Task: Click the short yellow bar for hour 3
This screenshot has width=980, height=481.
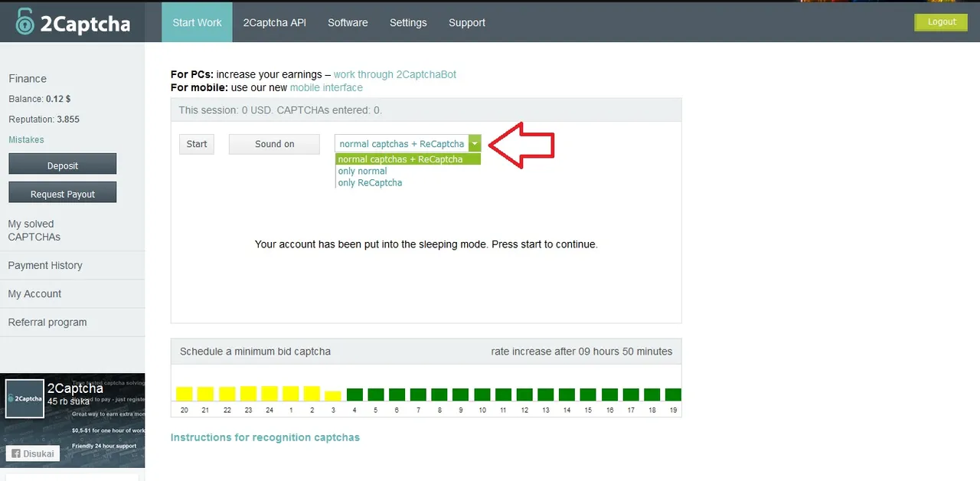Action: coord(333,396)
